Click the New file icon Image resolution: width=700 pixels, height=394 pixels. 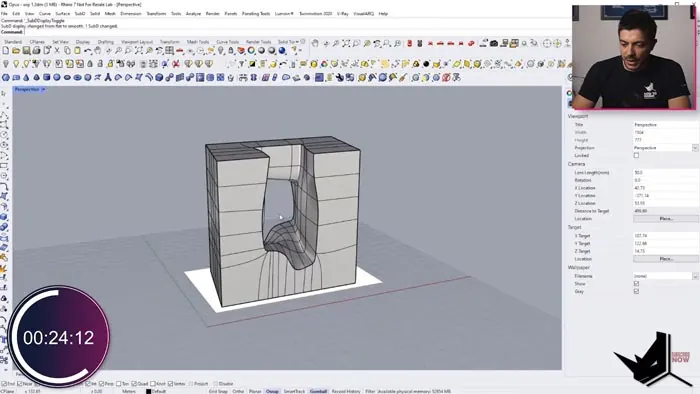click(5, 50)
